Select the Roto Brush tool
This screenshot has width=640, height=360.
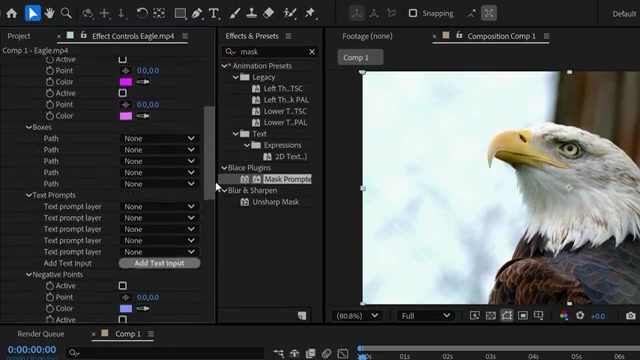[x=289, y=13]
